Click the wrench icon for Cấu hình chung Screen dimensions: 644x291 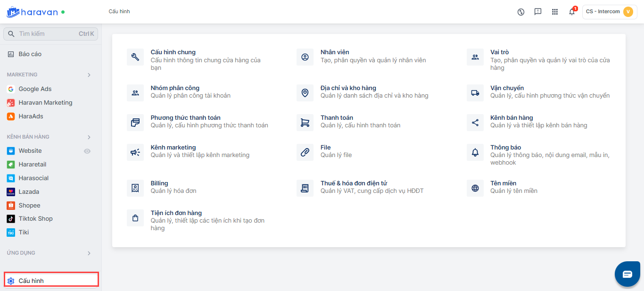(135, 57)
